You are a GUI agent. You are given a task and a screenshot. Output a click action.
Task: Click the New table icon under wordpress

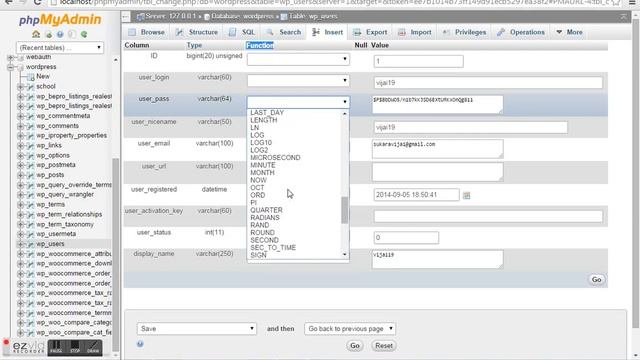(x=31, y=77)
